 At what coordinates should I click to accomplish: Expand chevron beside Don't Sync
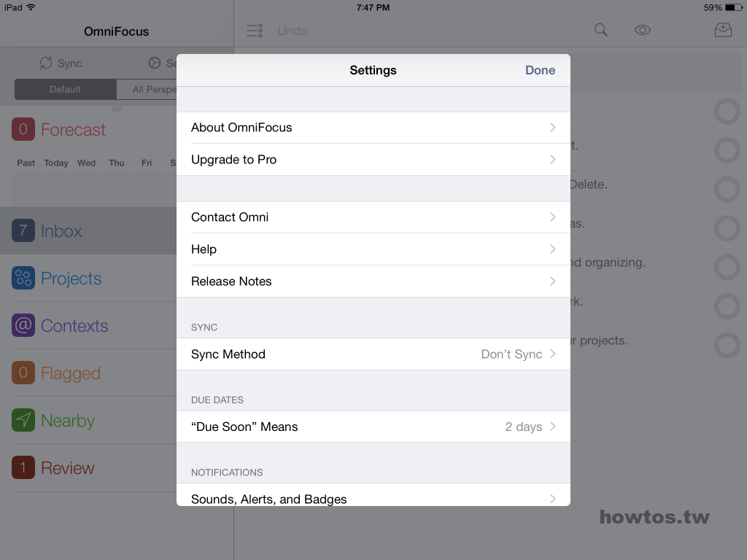(x=553, y=354)
